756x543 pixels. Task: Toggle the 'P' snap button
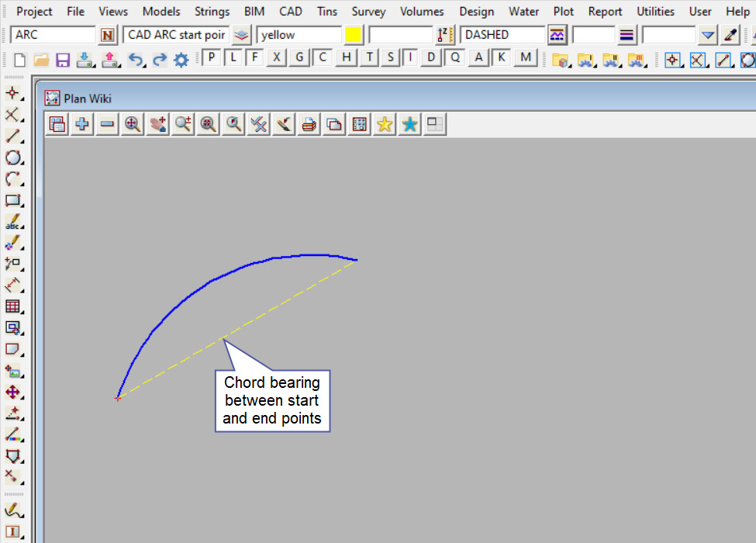pyautogui.click(x=212, y=57)
